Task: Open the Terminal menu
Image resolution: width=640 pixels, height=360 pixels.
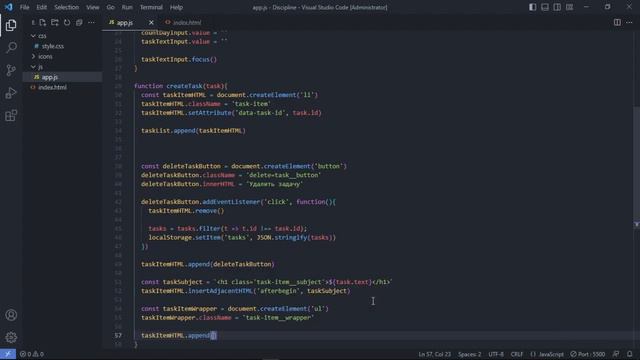Action: tap(151, 7)
